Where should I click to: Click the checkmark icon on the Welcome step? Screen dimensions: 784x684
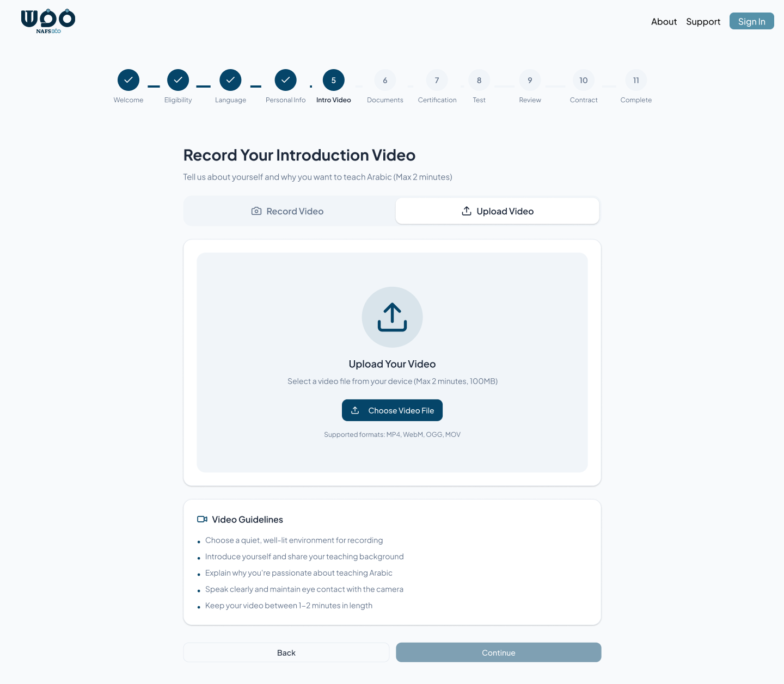(x=128, y=79)
